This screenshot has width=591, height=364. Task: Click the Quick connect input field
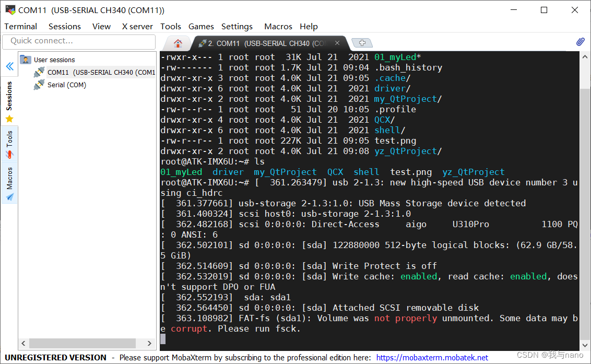click(78, 41)
